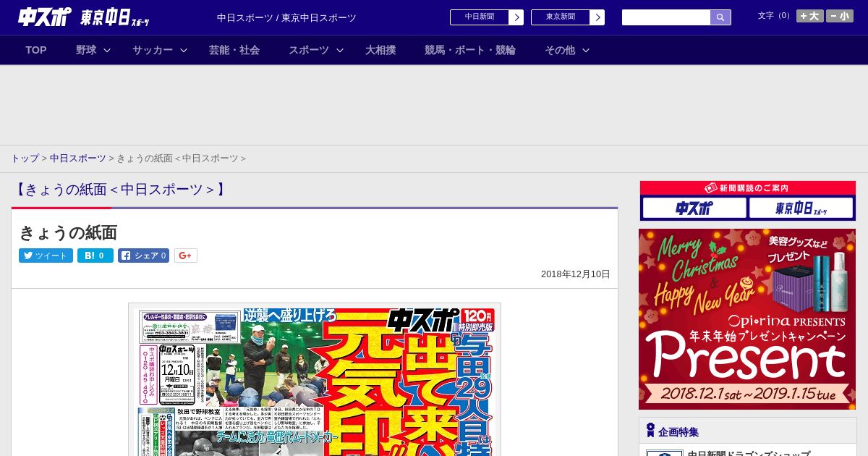Click 中スポ subscription guide button
Screen dimensions: 868x456
pyautogui.click(x=694, y=208)
